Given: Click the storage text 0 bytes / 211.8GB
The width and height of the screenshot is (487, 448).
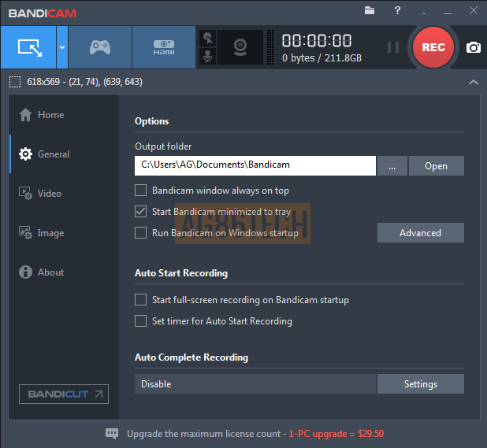Looking at the screenshot, I should [x=322, y=58].
